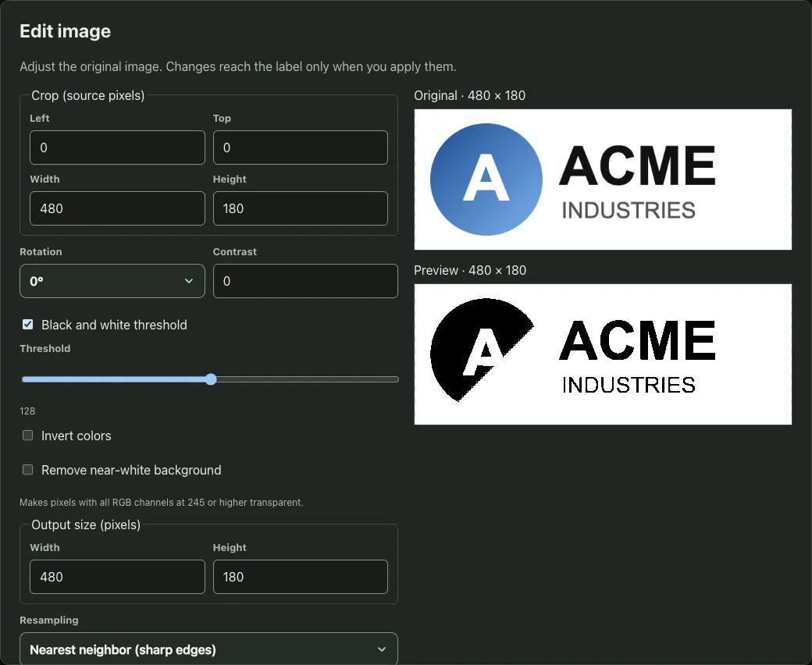Click the crop Width field showing 480
The image size is (812, 665).
click(x=117, y=208)
